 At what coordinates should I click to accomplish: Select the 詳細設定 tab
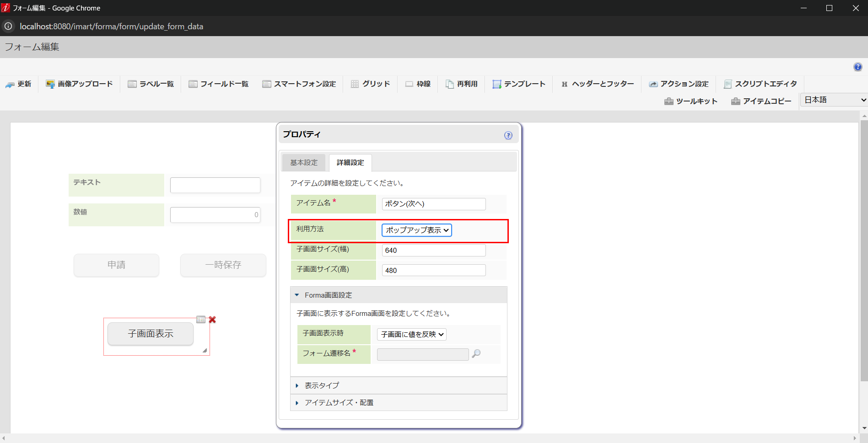tap(350, 162)
